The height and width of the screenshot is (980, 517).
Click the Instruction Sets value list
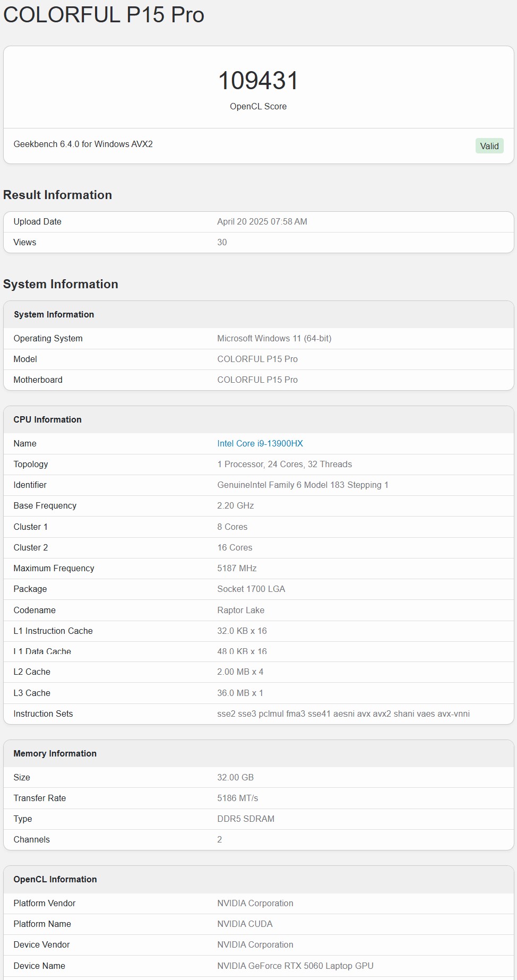(343, 713)
